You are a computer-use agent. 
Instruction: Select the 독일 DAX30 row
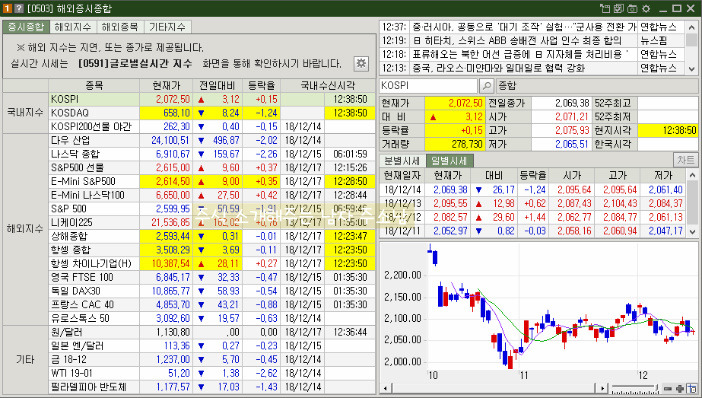(212, 291)
